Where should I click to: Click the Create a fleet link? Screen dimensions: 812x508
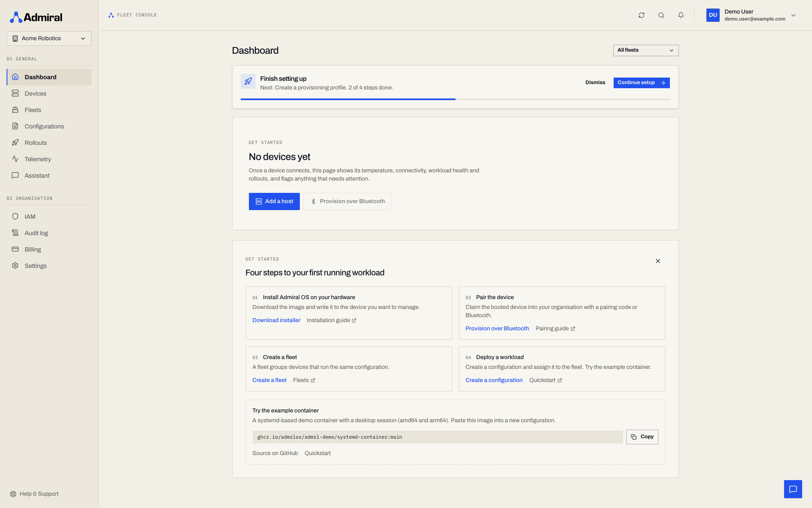pyautogui.click(x=269, y=380)
